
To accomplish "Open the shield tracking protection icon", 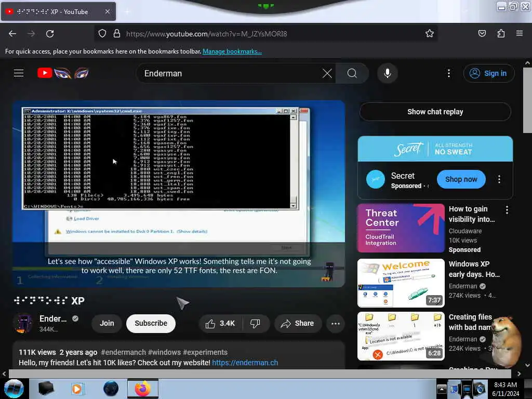I will [102, 34].
